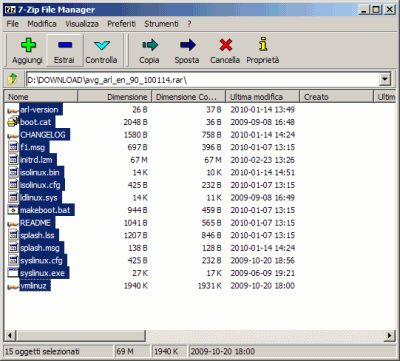This screenshot has width=400, height=361.
Task: Select the splash.lss file name
Action: [x=37, y=235]
